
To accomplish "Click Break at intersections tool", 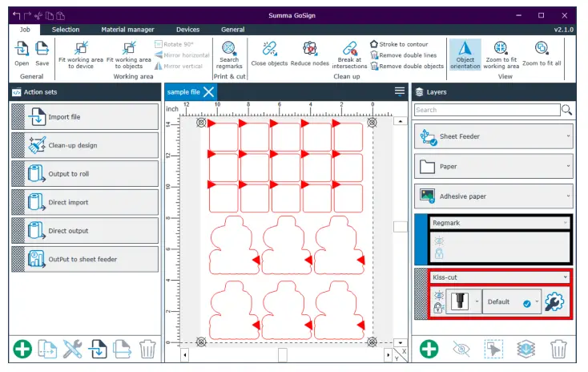I will pyautogui.click(x=349, y=55).
